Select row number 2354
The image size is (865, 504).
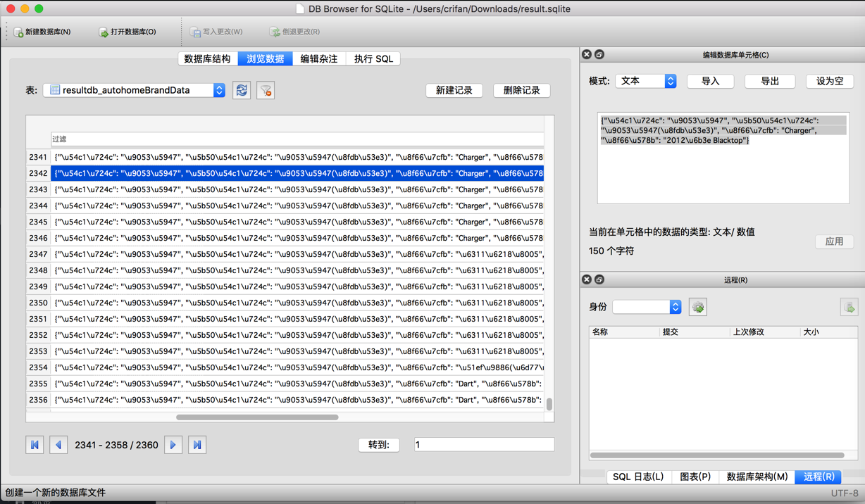pos(38,367)
